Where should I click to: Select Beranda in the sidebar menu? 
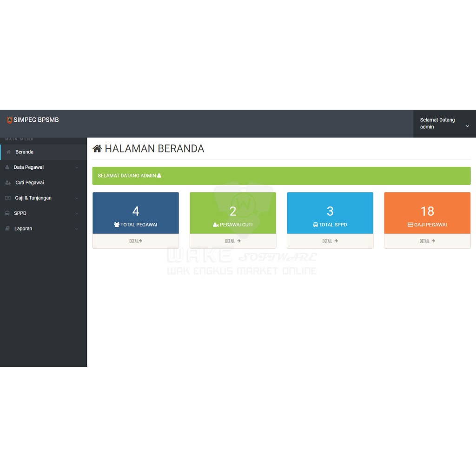coord(43,152)
